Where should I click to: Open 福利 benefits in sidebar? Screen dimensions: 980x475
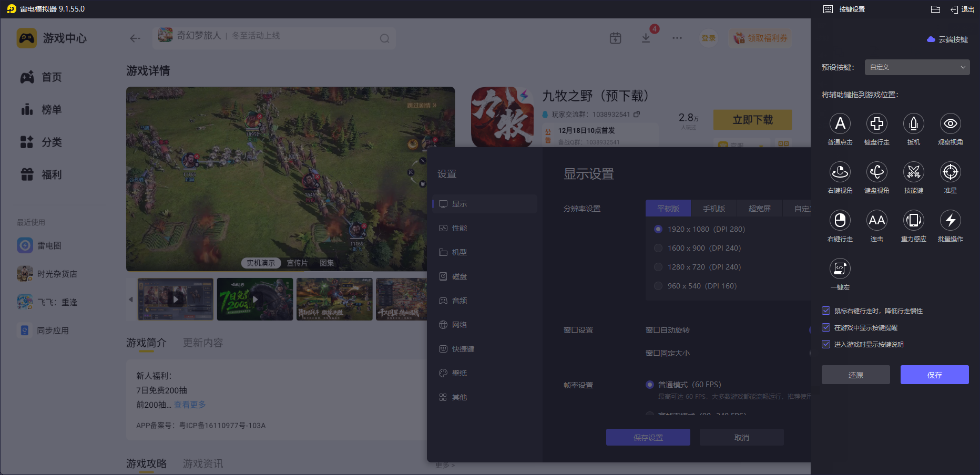(41, 175)
